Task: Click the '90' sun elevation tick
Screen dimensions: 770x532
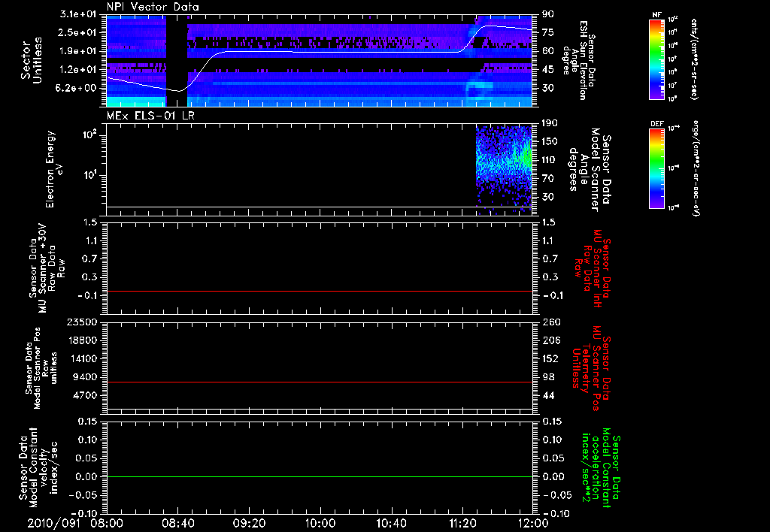Action: [x=547, y=14]
